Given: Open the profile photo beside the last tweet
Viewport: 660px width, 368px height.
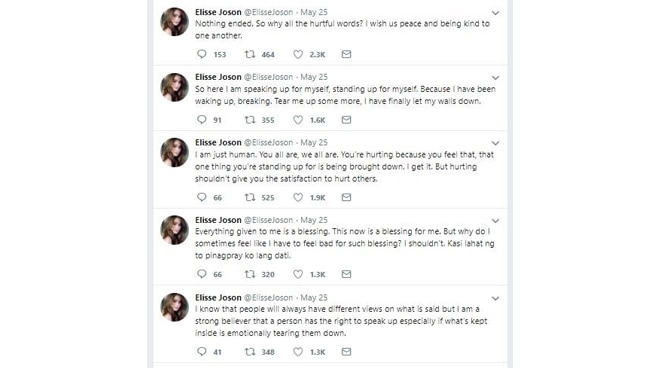Looking at the screenshot, I should (x=175, y=307).
